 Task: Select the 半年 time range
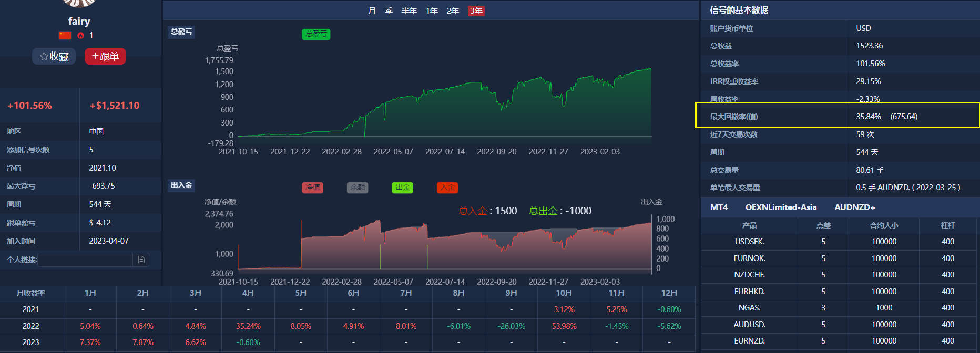click(409, 11)
